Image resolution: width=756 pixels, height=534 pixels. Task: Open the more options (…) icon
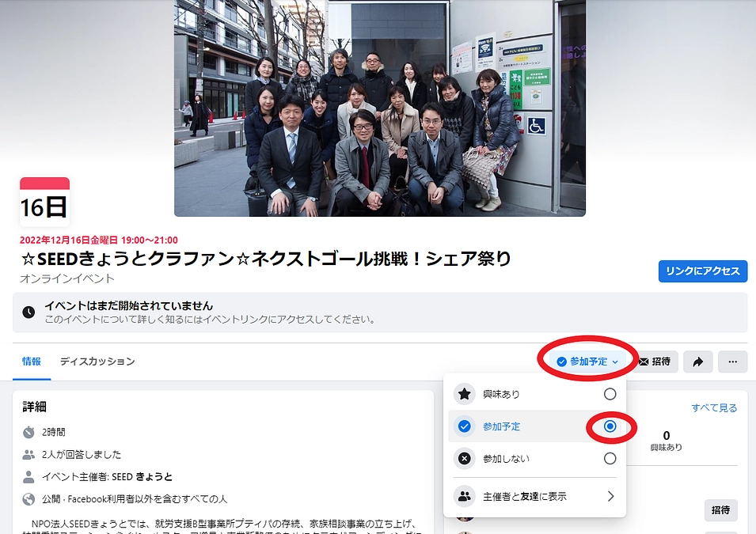coord(732,362)
